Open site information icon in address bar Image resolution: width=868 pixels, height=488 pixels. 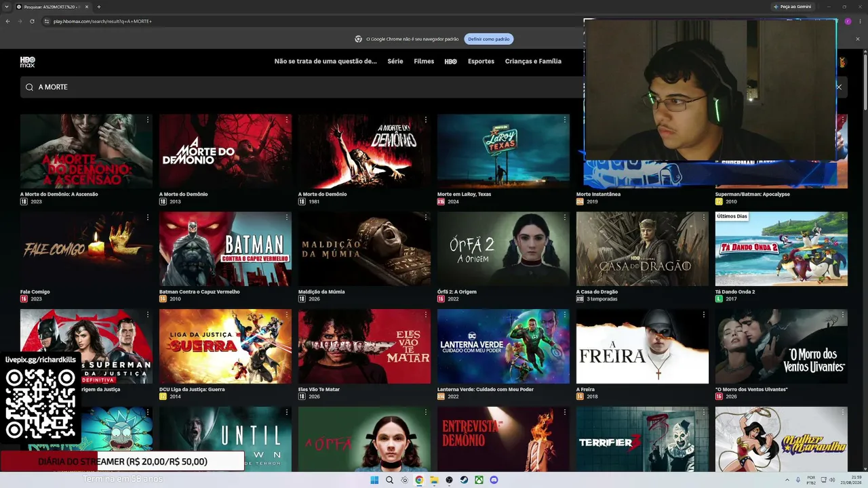47,21
